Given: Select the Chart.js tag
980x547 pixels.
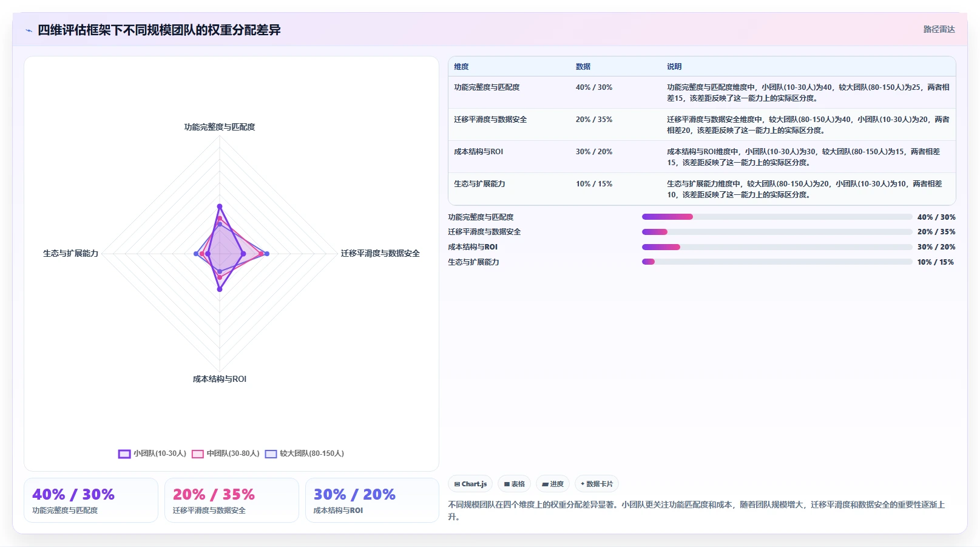Looking at the screenshot, I should (470, 484).
